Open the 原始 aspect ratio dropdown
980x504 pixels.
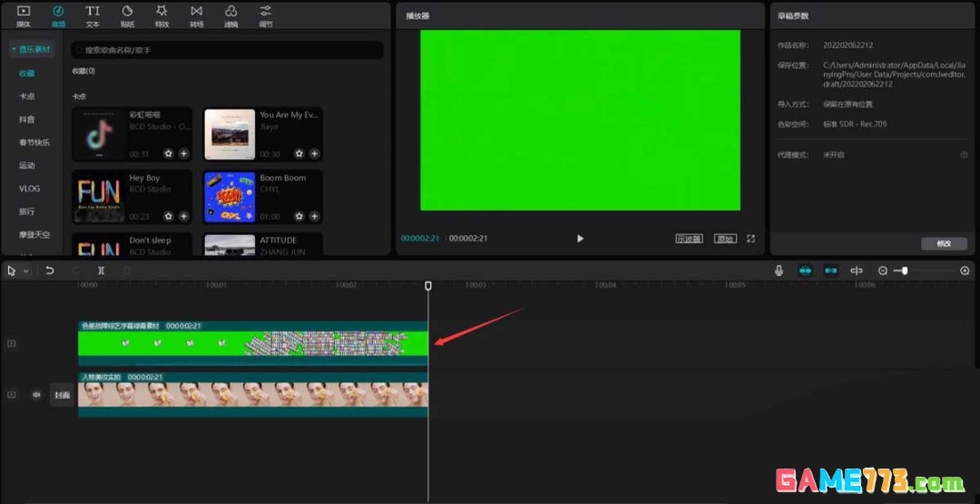pyautogui.click(x=724, y=239)
